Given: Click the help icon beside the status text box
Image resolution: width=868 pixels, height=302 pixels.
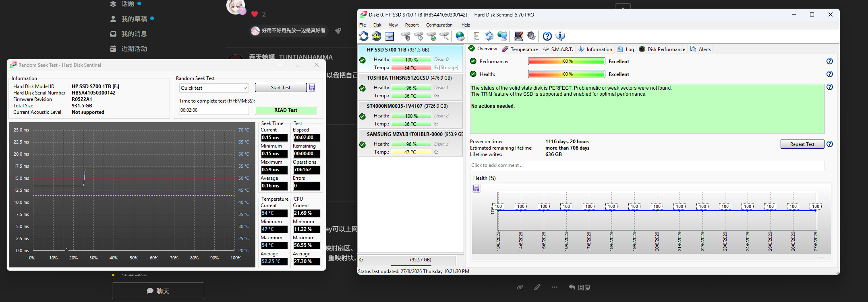Looking at the screenshot, I should [830, 87].
